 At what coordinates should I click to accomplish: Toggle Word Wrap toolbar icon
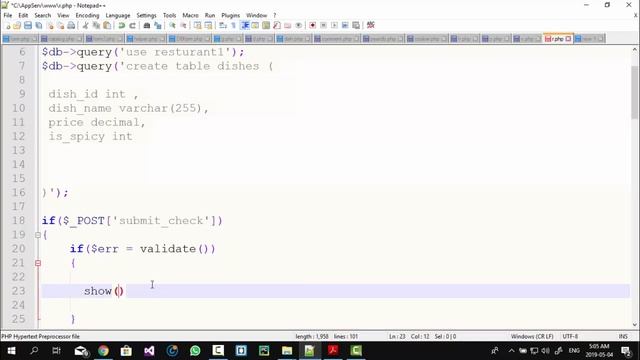223,26
